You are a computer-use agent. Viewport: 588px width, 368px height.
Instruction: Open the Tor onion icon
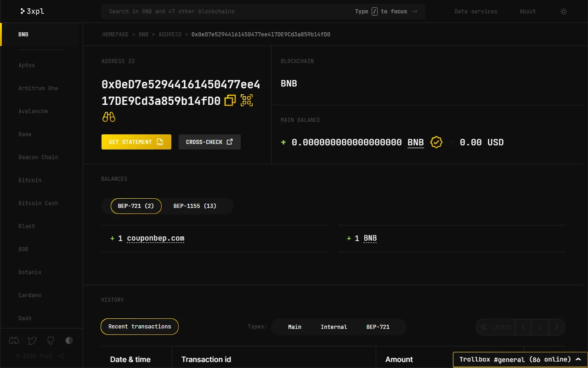(x=69, y=340)
